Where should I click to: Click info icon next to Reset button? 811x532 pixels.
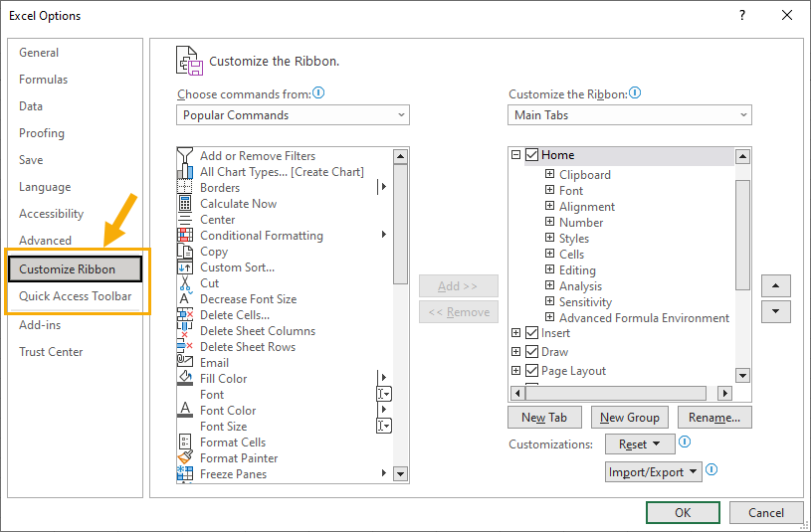pos(685,443)
